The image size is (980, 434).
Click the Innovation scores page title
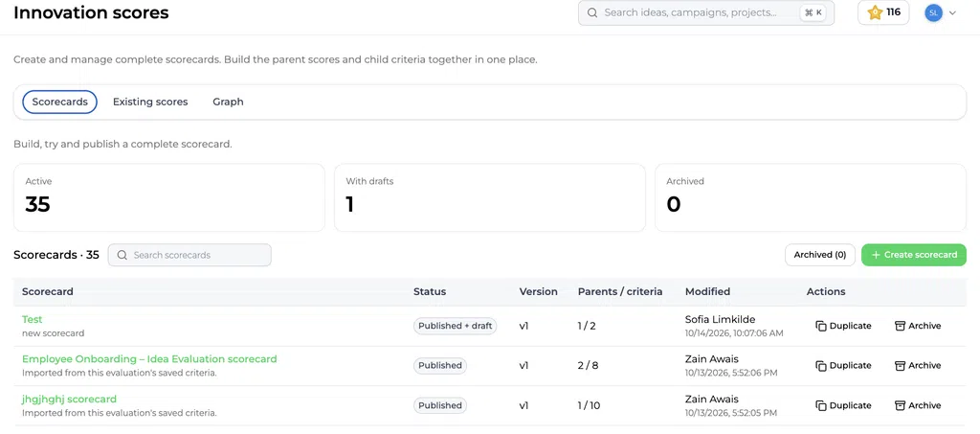pos(91,12)
